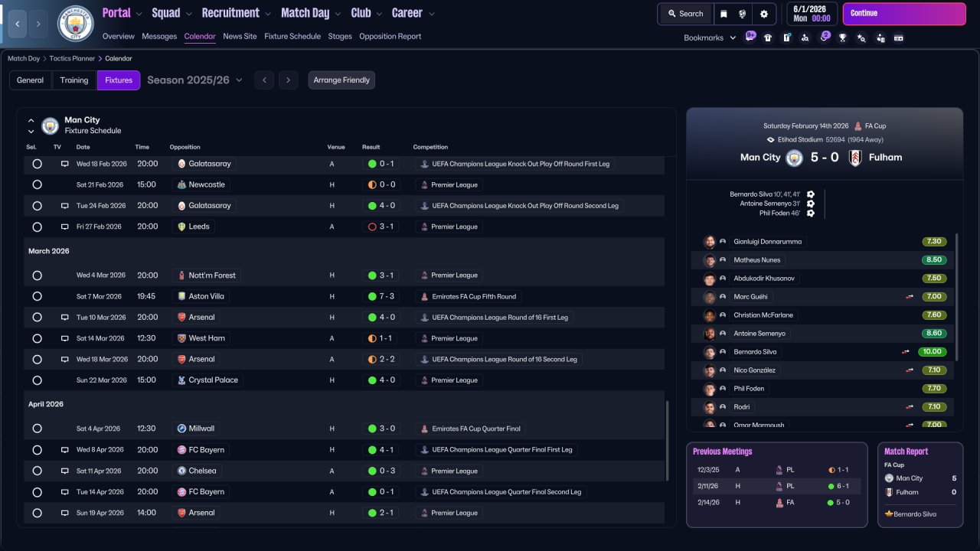Open the Opposition Report subtab
This screenshot has height=551, width=980.
[x=390, y=37]
